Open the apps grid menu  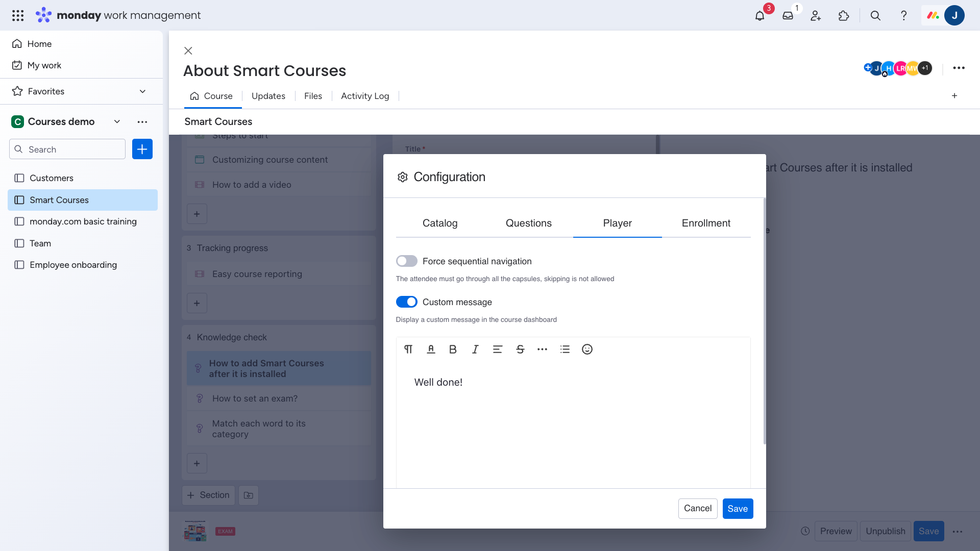click(x=18, y=15)
